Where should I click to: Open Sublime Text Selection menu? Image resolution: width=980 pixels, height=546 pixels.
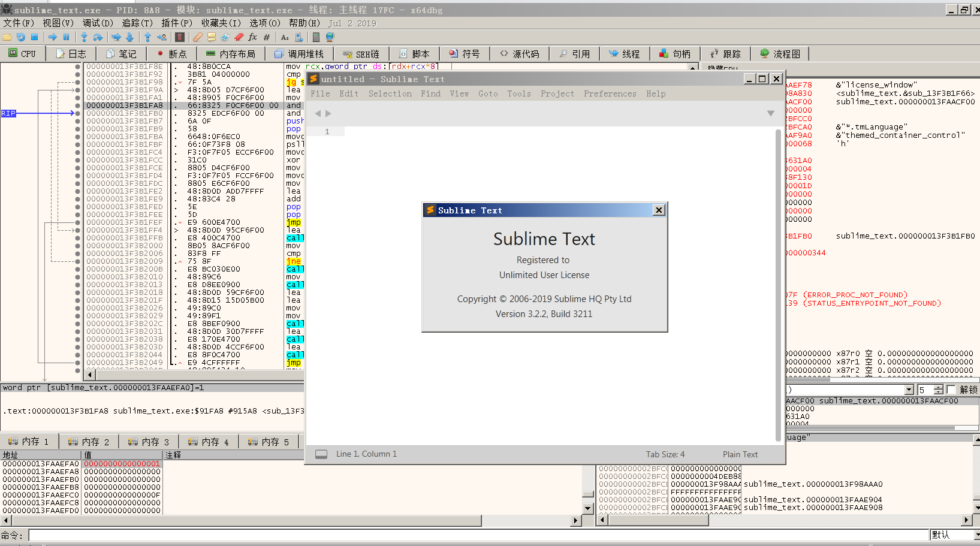pos(390,93)
